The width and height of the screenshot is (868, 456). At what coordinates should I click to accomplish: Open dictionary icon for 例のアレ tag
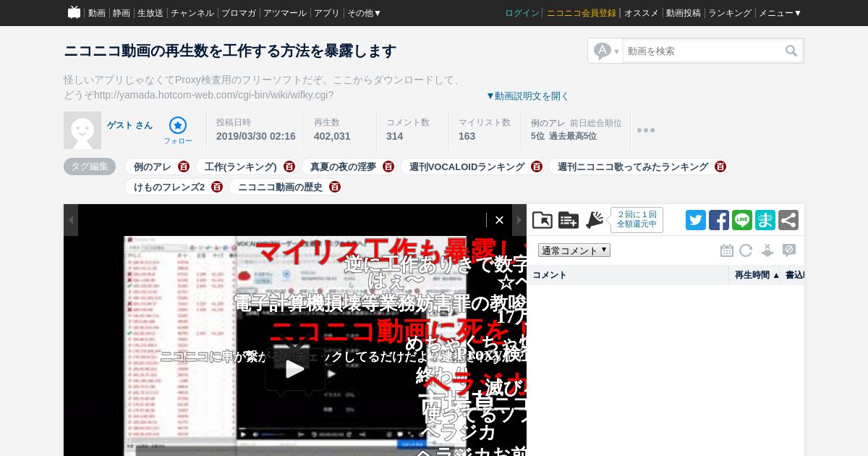(x=184, y=166)
